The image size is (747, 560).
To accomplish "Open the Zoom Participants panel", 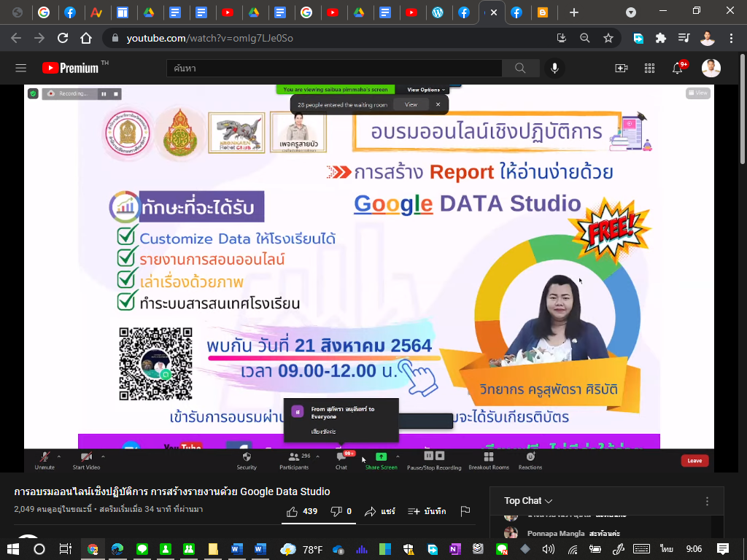I will 294,461.
